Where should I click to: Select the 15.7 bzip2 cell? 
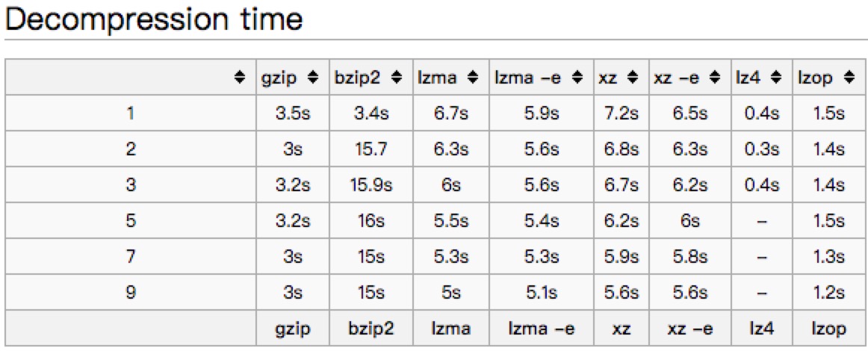pyautogui.click(x=372, y=149)
